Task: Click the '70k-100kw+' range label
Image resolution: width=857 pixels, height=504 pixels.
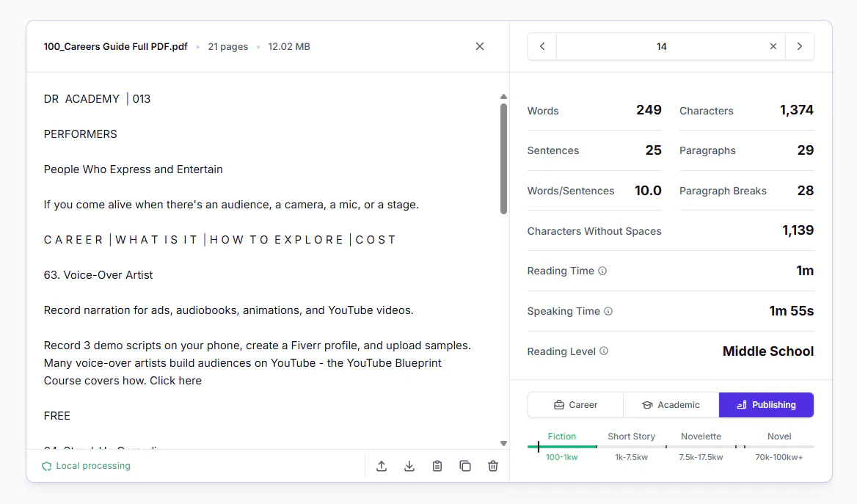Action: coord(778,457)
